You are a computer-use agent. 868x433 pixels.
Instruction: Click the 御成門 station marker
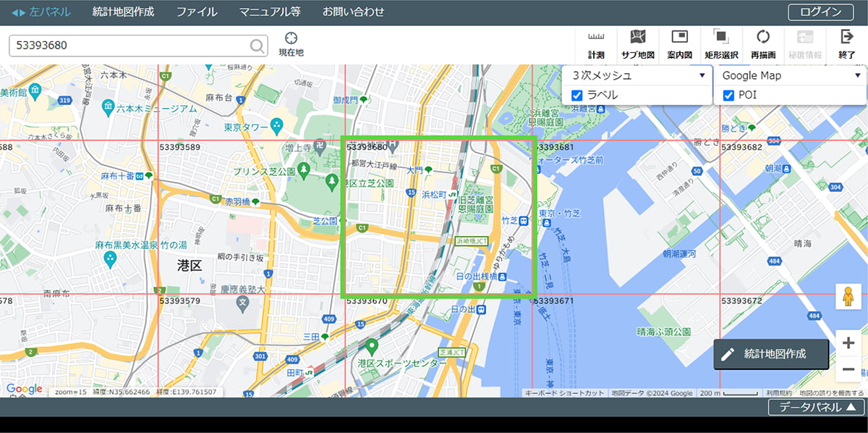point(364,99)
